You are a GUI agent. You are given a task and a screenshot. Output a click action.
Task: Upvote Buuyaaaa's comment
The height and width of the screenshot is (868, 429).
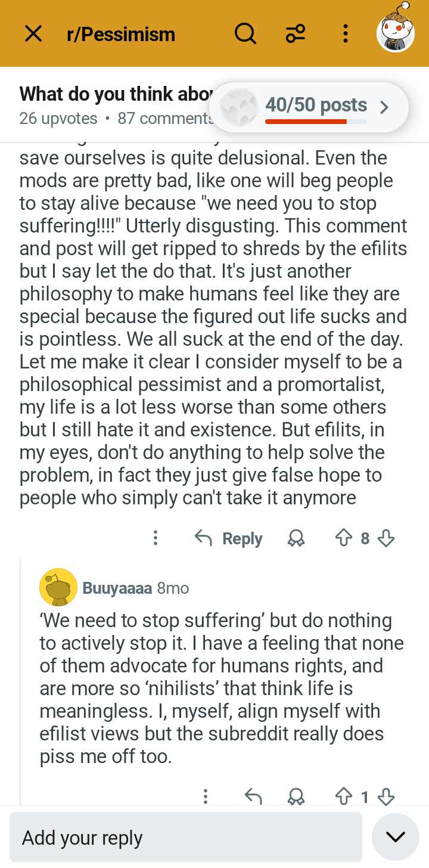click(344, 797)
